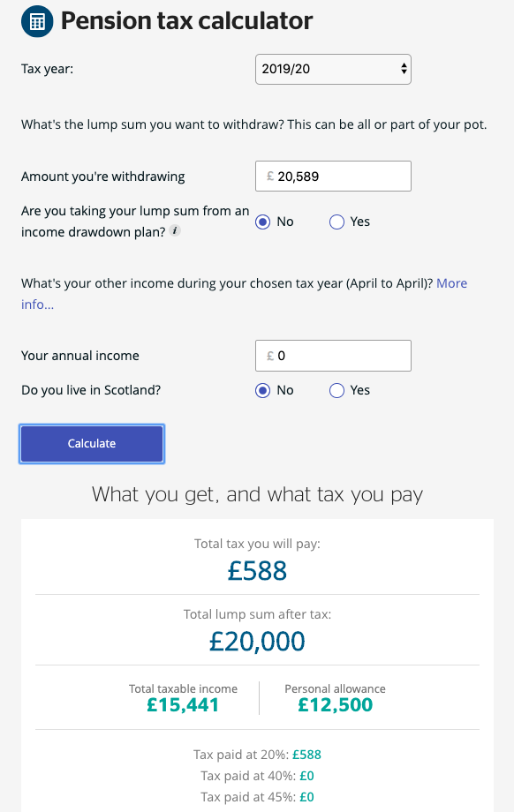This screenshot has height=812, width=514.
Task: Click the £15,441 total taxable income value
Action: pyautogui.click(x=183, y=705)
